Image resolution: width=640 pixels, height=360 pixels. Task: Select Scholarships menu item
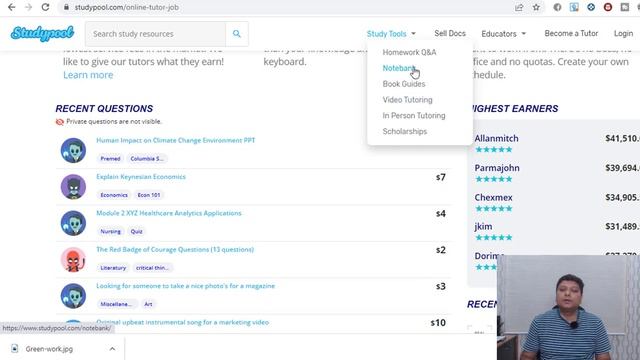(404, 131)
